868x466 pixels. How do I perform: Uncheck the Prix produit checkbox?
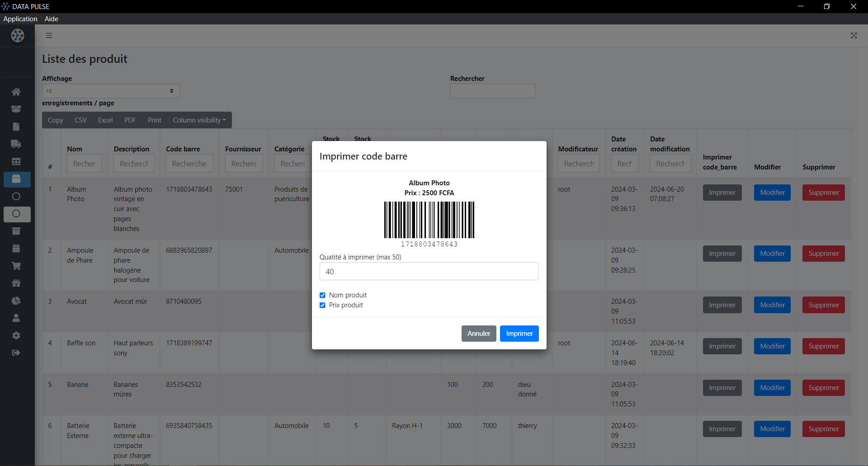[x=322, y=305]
